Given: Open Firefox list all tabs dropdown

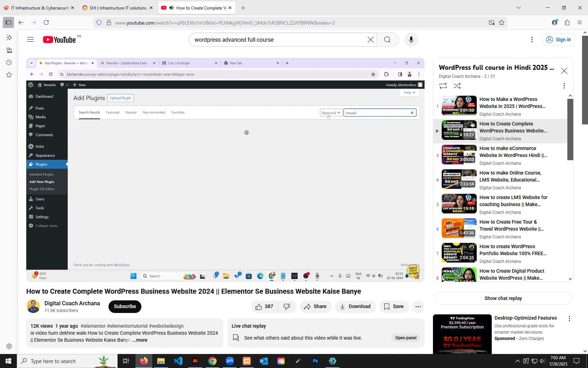Looking at the screenshot, I should (x=518, y=8).
